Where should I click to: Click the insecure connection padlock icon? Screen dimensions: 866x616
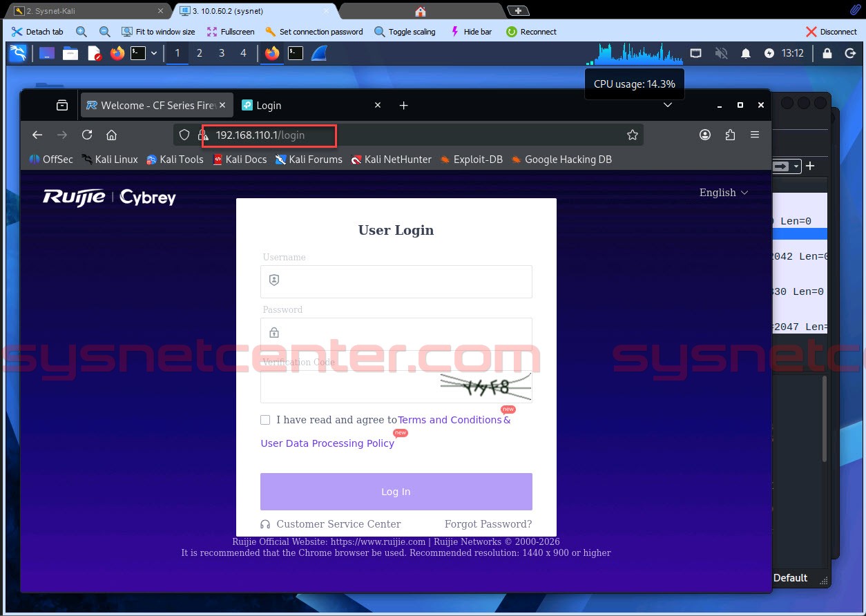click(x=203, y=135)
